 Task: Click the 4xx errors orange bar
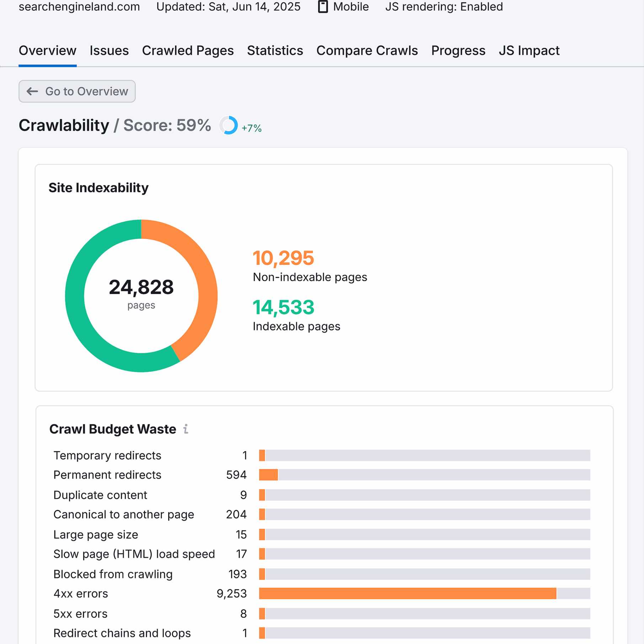click(407, 594)
